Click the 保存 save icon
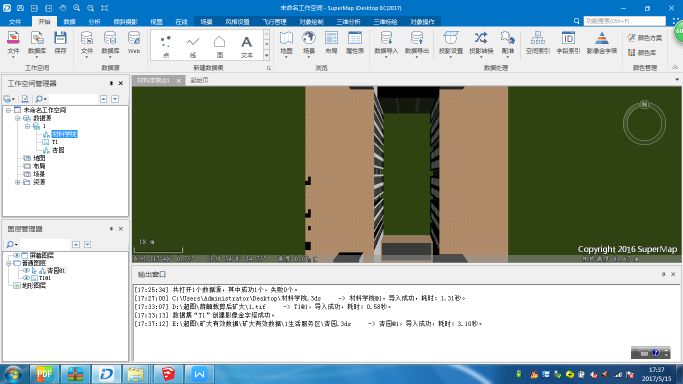The height and width of the screenshot is (384, 683). (x=60, y=43)
